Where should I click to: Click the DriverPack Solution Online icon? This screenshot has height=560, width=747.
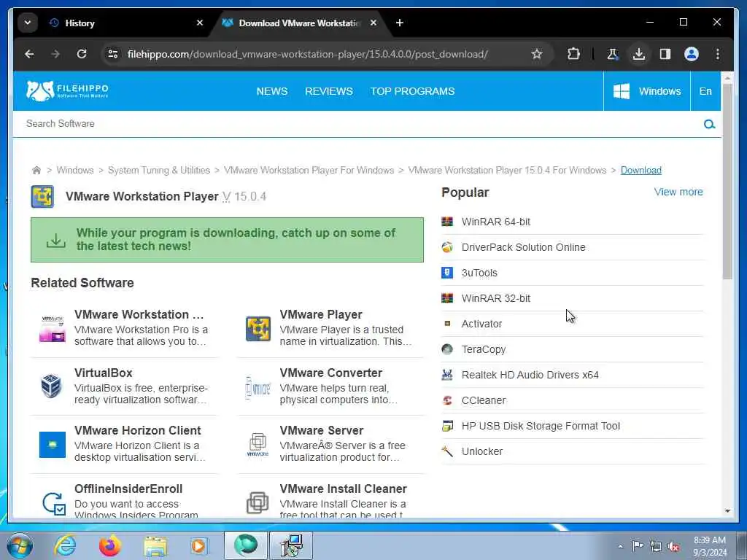pos(447,247)
